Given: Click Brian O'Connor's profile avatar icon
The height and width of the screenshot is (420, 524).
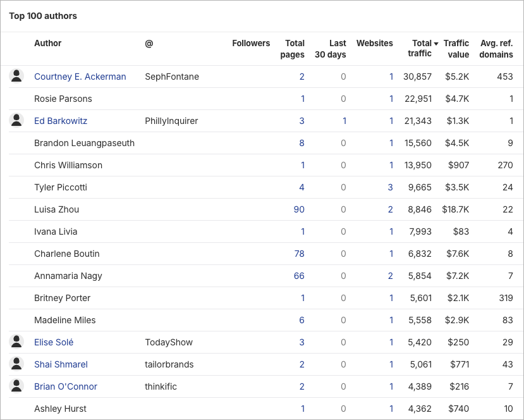Looking at the screenshot, I should 16,386.
